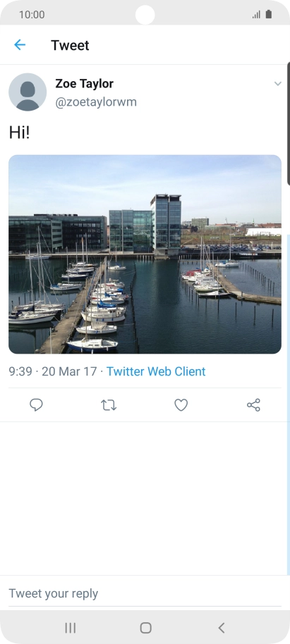
Task: Tap the tweet timestamp 9:39 · 20 Mar 17
Action: (53, 371)
